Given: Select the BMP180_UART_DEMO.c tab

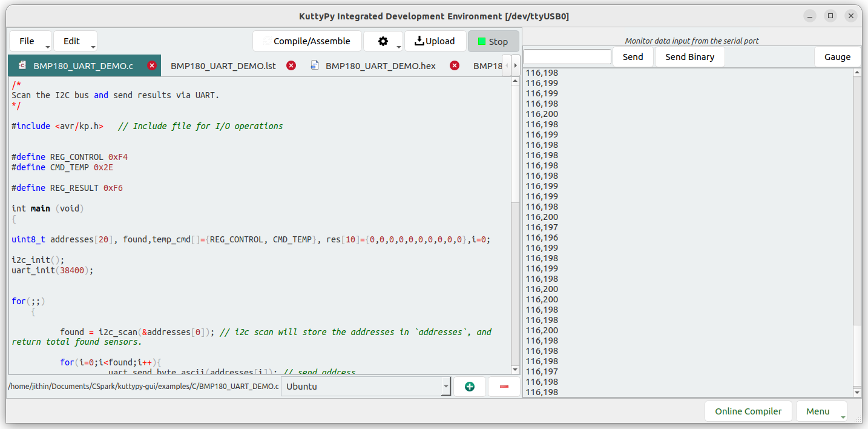Looking at the screenshot, I should [84, 65].
